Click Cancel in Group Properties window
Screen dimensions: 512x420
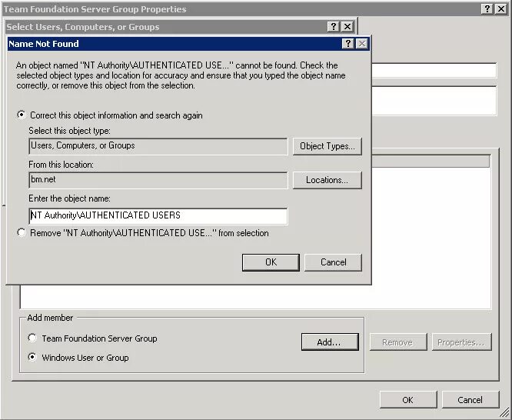point(470,400)
